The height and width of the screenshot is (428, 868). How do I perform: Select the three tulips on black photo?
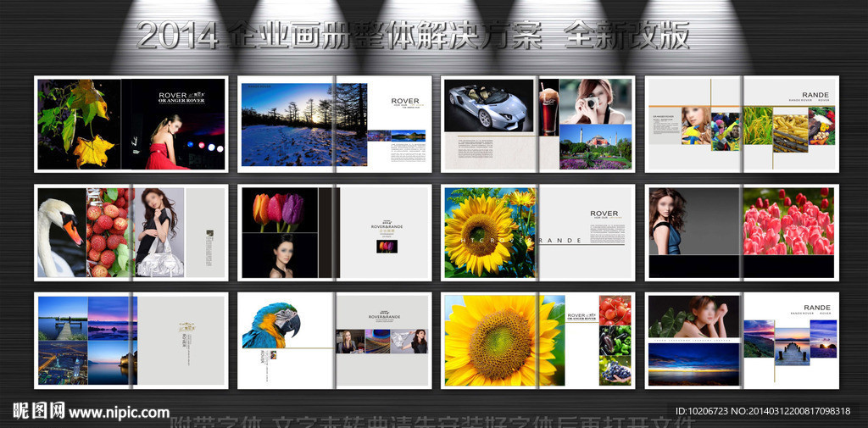pos(280,210)
